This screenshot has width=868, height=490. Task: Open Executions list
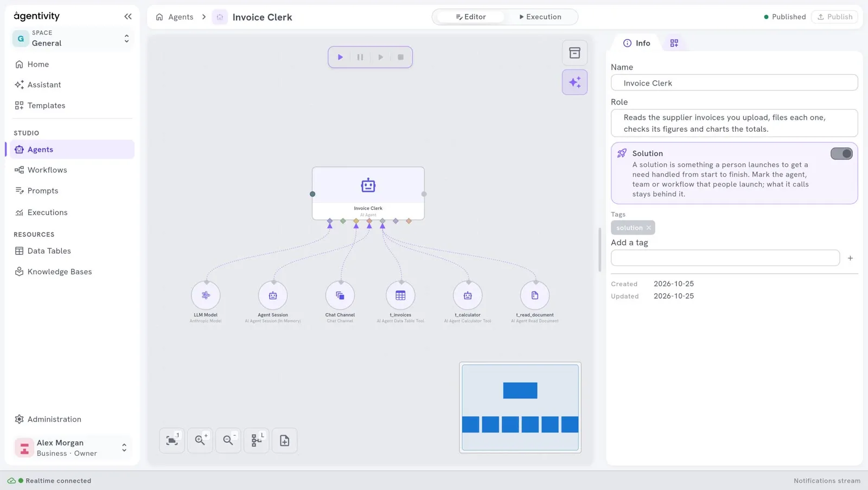tap(72, 212)
